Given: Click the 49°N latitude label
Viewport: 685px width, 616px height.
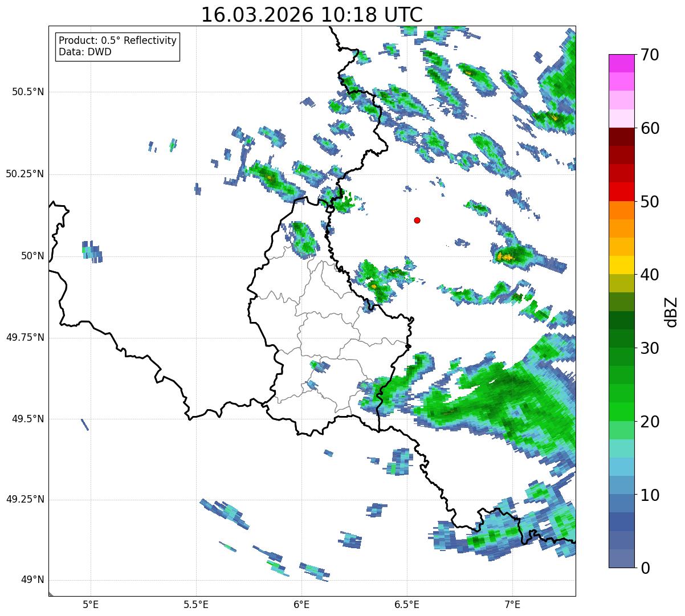Looking at the screenshot, I should tap(32, 580).
